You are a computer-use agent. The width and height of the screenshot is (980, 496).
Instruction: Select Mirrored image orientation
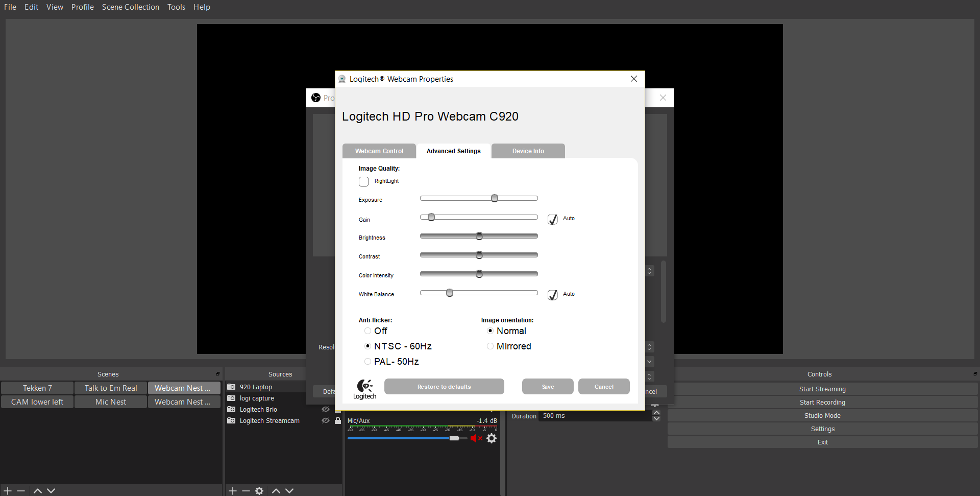[x=490, y=346]
